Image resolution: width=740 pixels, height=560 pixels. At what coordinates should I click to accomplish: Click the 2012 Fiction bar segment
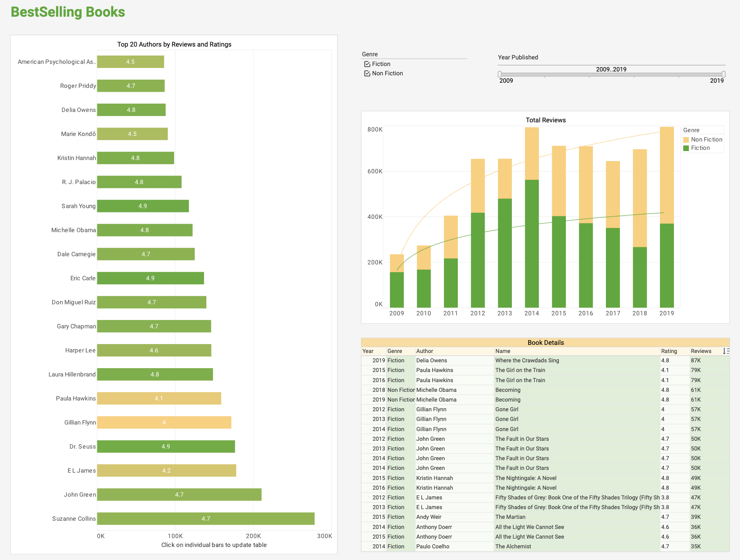478,260
